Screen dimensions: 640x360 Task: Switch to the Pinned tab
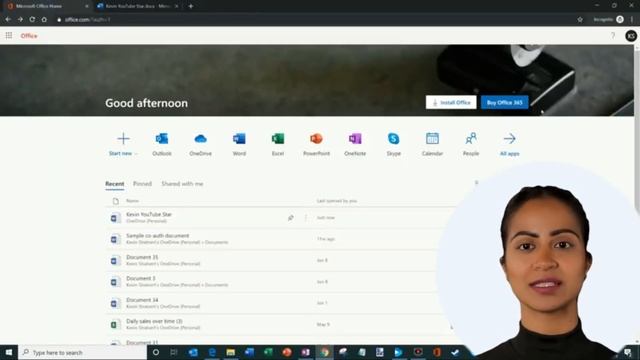[142, 184]
